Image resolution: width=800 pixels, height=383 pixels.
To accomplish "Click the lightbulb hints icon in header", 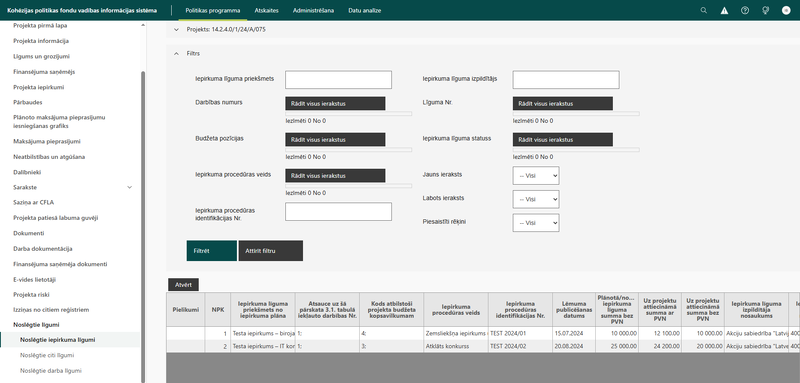I will (x=765, y=10).
